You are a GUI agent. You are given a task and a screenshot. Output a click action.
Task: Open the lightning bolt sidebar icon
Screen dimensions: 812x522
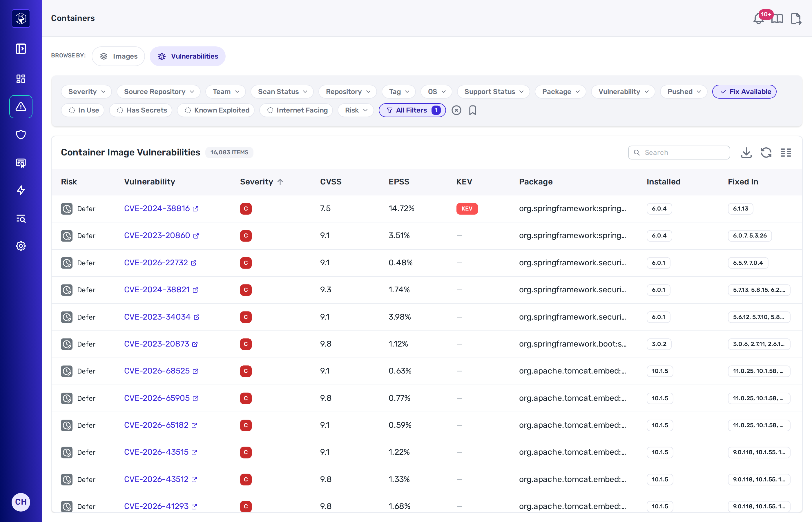21,190
